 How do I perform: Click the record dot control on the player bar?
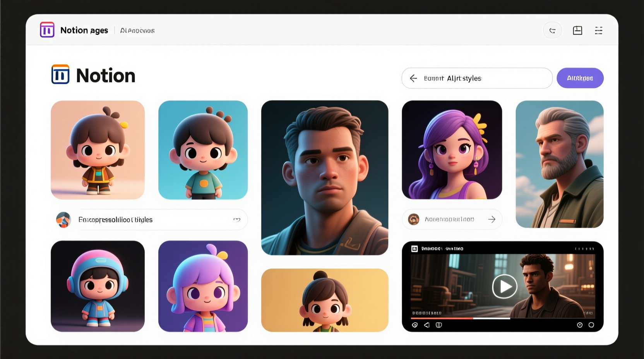click(580, 325)
